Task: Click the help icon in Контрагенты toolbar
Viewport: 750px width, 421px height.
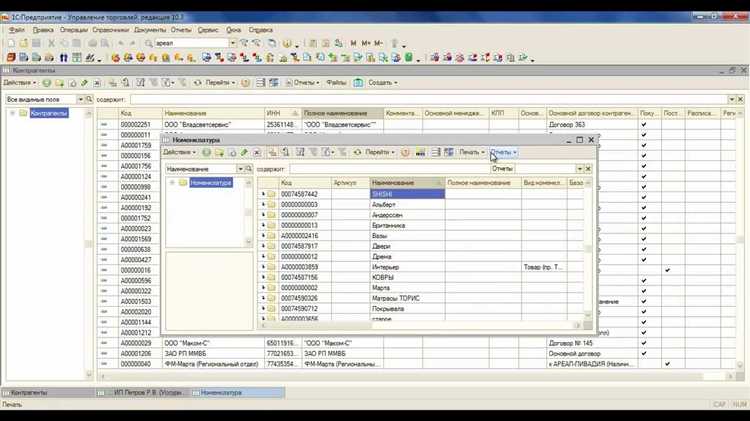Action: tap(245, 83)
